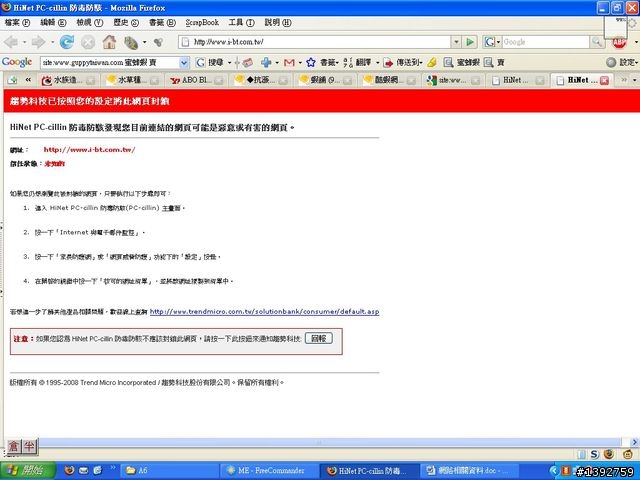The width and height of the screenshot is (640, 480).
Task: Click the Firefox icon in status bar
Action: coord(609,454)
